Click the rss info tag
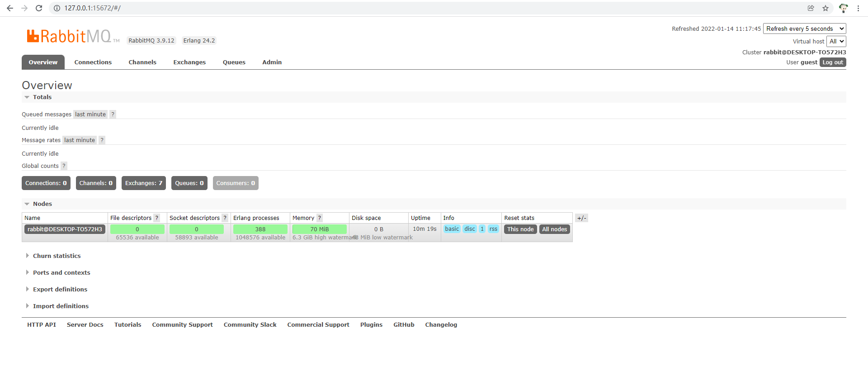 [x=493, y=229]
